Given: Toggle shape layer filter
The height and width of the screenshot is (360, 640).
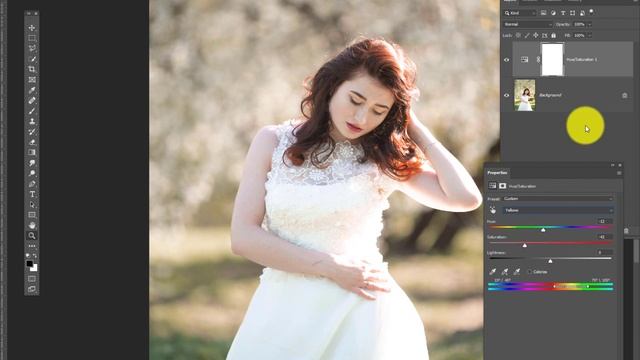Looking at the screenshot, I should (x=573, y=13).
